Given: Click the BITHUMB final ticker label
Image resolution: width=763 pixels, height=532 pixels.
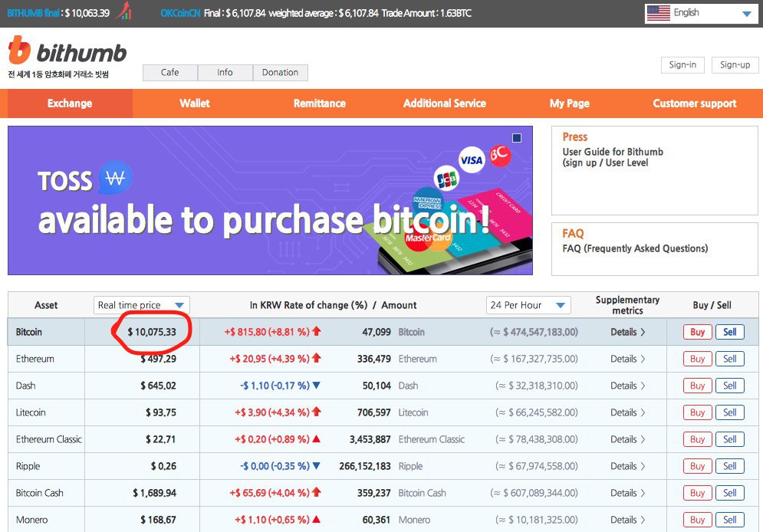Looking at the screenshot, I should click(34, 13).
